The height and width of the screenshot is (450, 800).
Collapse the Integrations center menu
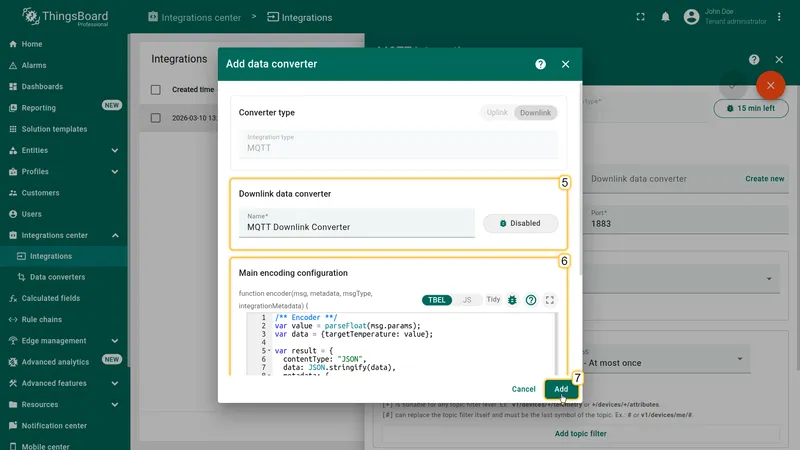[115, 235]
